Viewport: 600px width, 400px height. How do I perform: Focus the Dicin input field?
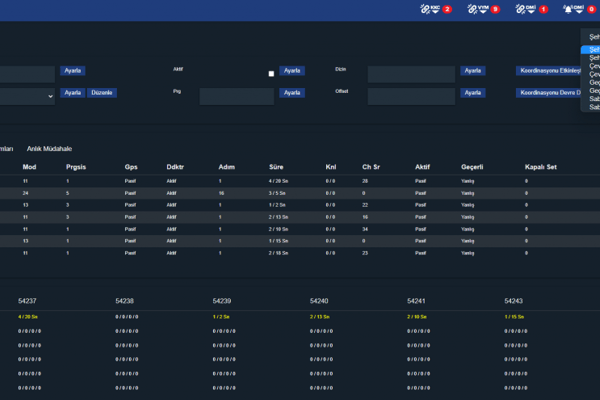click(x=411, y=74)
